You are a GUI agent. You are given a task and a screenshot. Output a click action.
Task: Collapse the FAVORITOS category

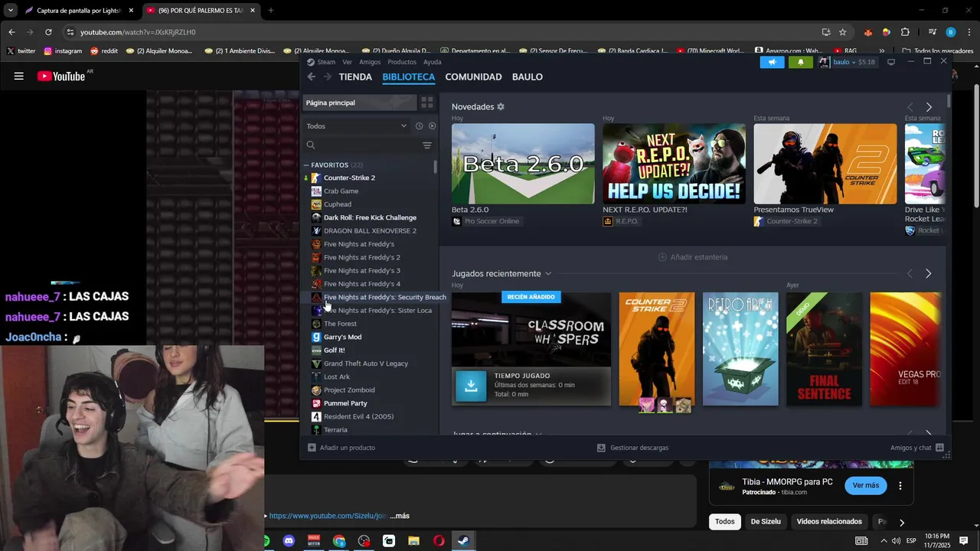click(306, 165)
